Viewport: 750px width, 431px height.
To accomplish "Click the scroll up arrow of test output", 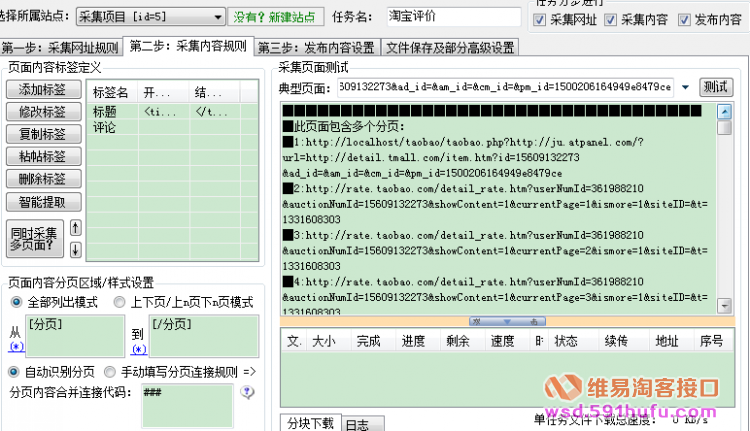I will pyautogui.click(x=724, y=111).
